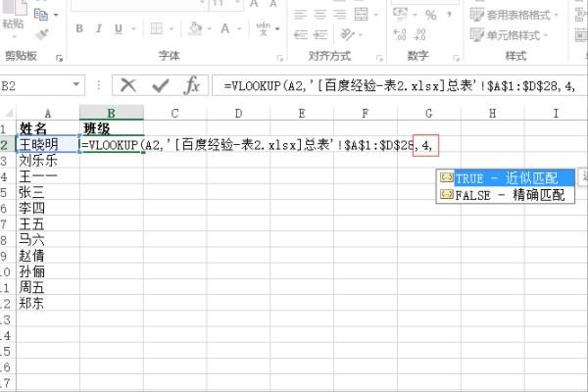Select row 3 header
The image size is (588, 392).
tap(8, 161)
